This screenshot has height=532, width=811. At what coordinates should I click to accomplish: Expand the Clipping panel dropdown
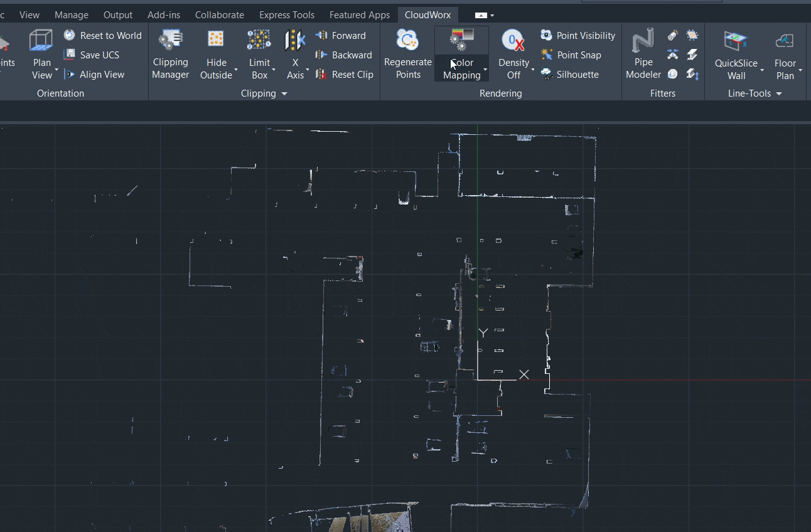[284, 93]
